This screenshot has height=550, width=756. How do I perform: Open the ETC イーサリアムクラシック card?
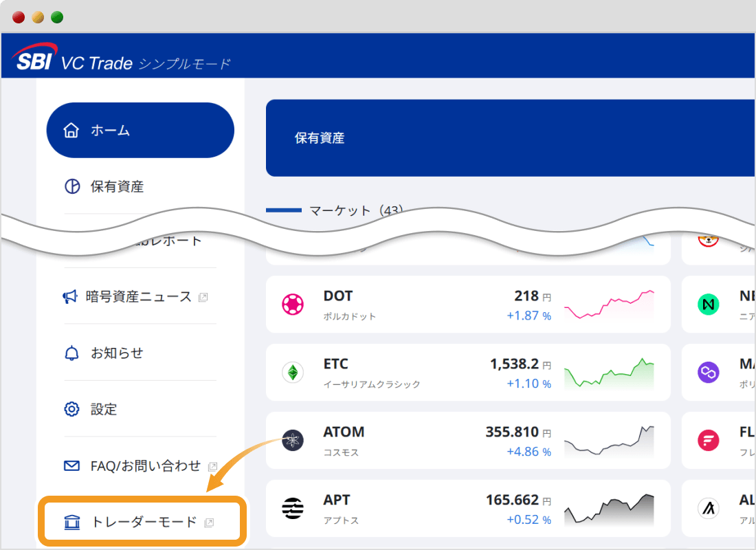coord(468,373)
